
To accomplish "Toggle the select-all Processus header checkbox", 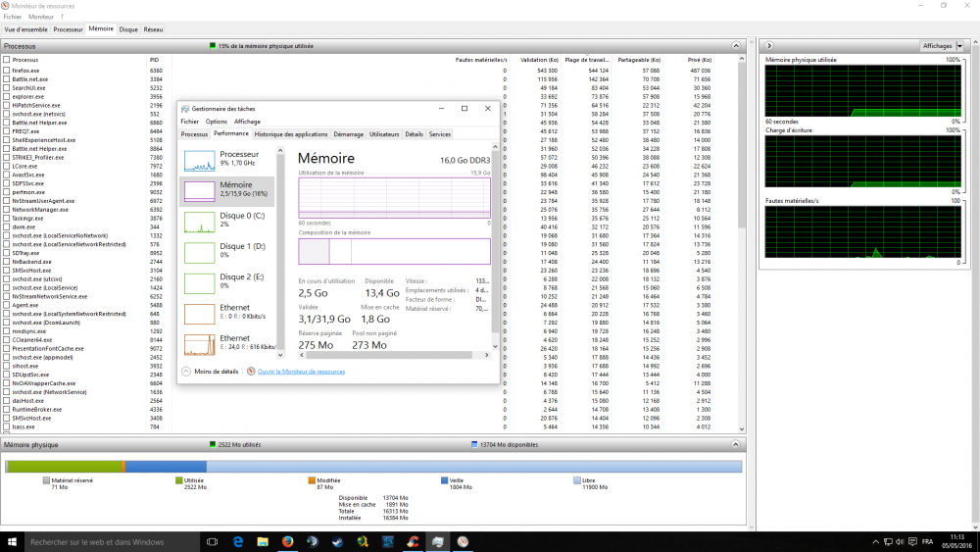I will tap(7, 60).
